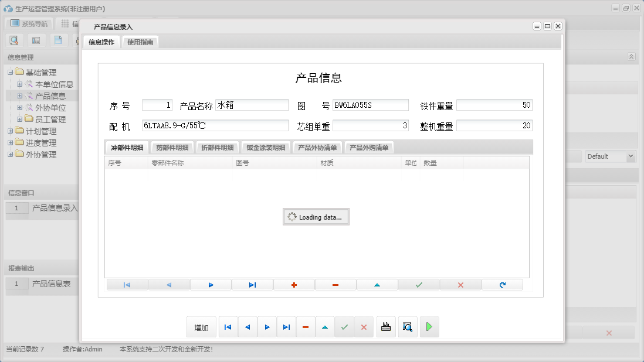The image size is (644, 362).
Task: Collapse the right panel with the double chevron
Action: (x=632, y=56)
